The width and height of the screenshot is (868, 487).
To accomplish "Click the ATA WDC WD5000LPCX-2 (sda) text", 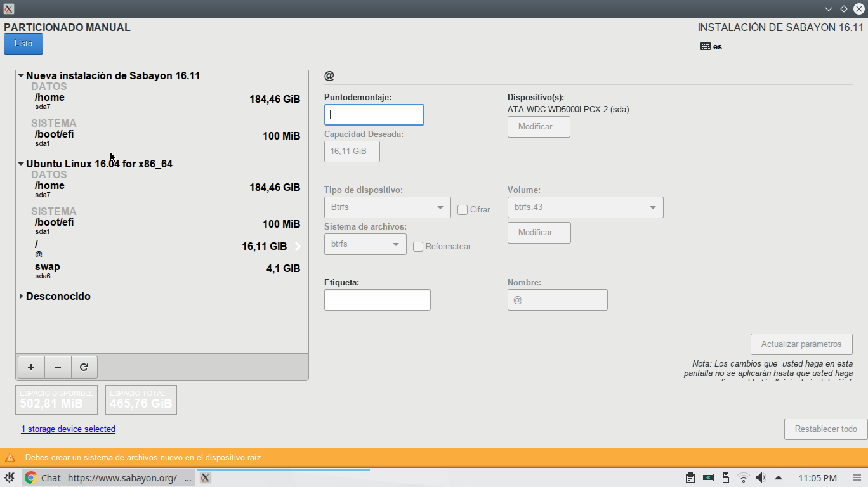I will (x=569, y=109).
